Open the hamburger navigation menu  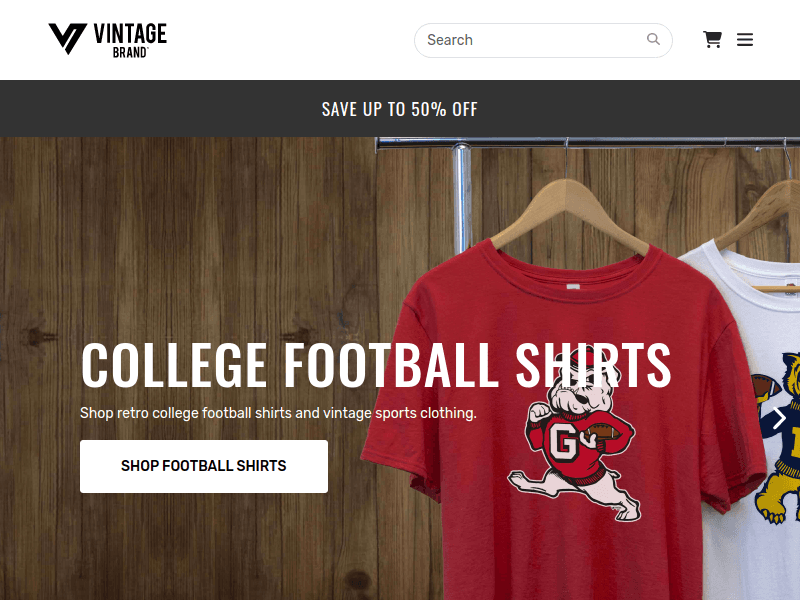coord(745,40)
